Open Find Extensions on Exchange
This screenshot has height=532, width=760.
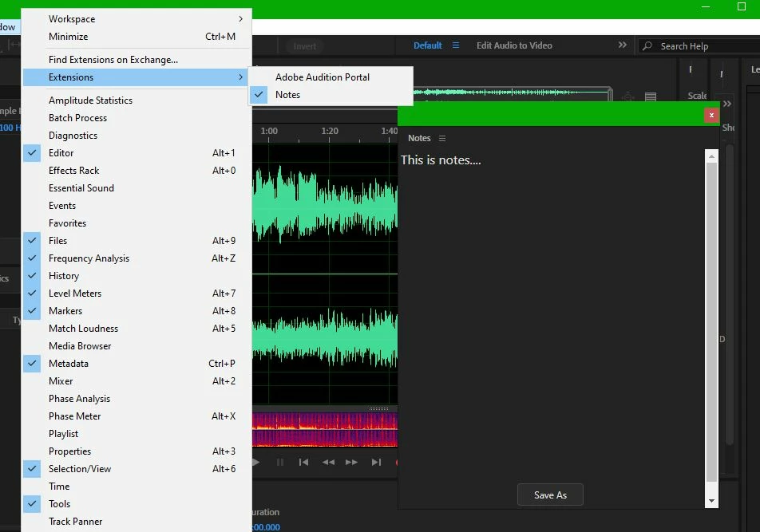tap(137, 60)
